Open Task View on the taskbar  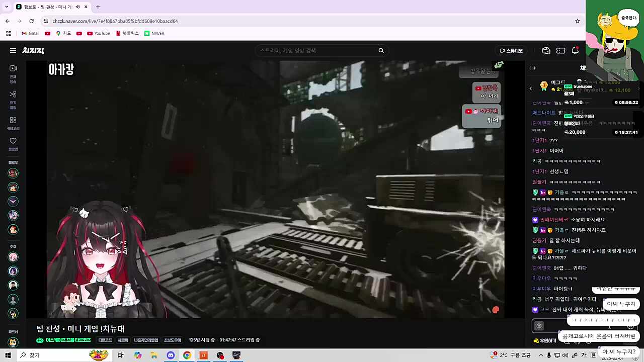point(121,355)
